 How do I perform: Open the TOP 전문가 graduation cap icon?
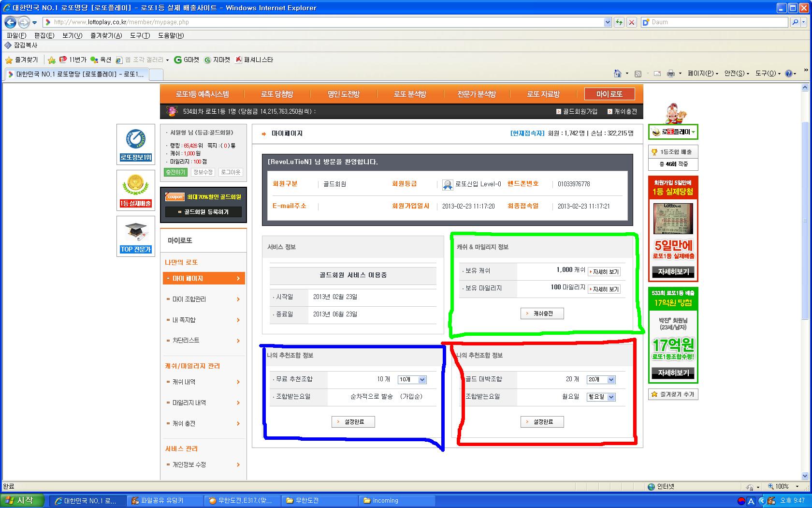[136, 236]
